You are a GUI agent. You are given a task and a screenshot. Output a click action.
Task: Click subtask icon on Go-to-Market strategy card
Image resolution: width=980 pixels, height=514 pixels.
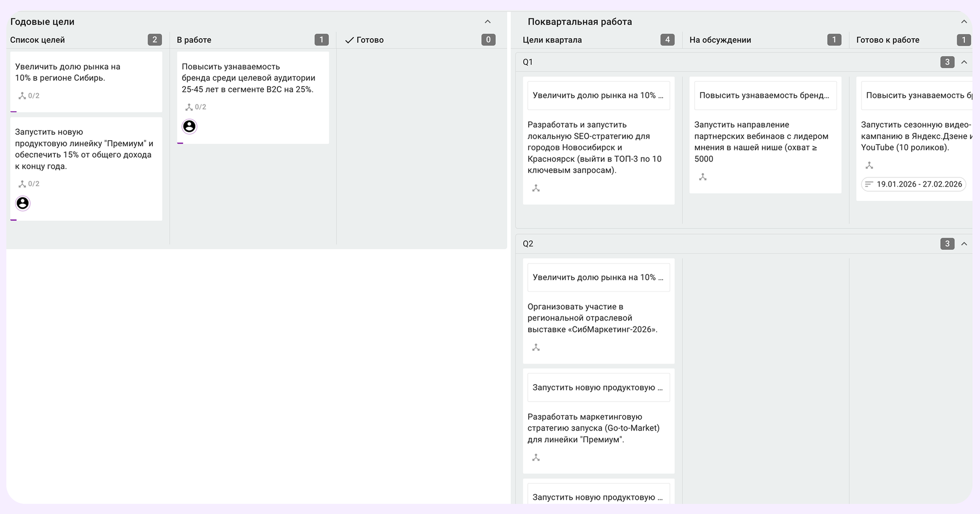pyautogui.click(x=536, y=458)
